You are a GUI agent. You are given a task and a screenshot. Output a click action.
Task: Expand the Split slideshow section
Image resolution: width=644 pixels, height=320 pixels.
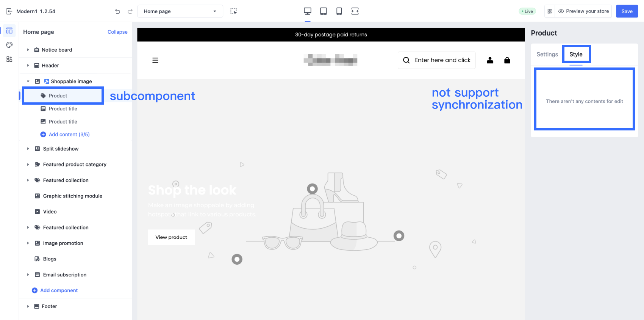coord(28,149)
